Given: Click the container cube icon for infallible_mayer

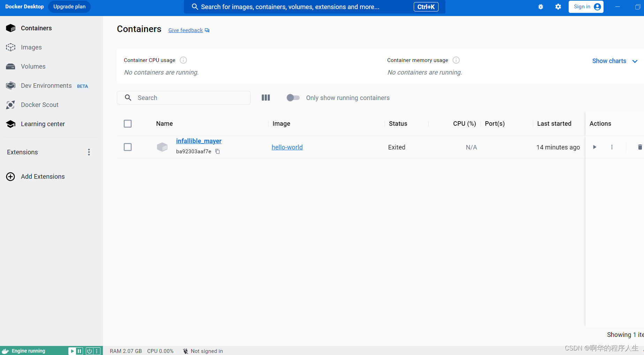Looking at the screenshot, I should [x=162, y=147].
